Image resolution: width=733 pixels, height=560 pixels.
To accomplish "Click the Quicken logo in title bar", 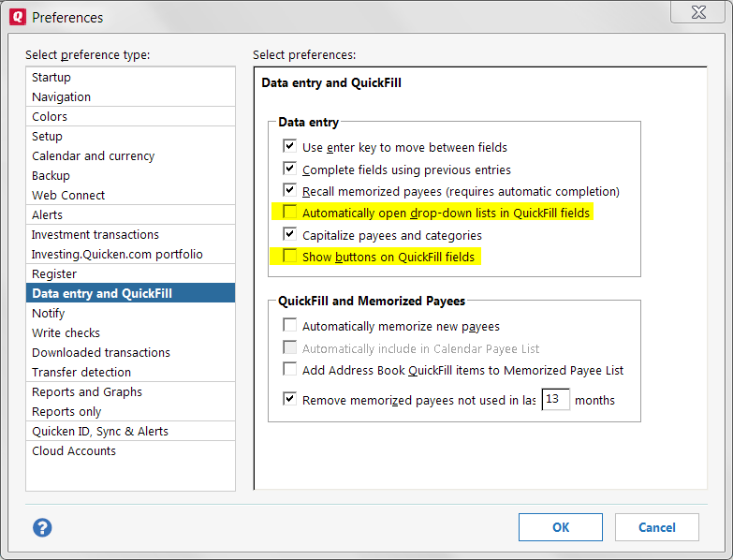I will point(18,17).
